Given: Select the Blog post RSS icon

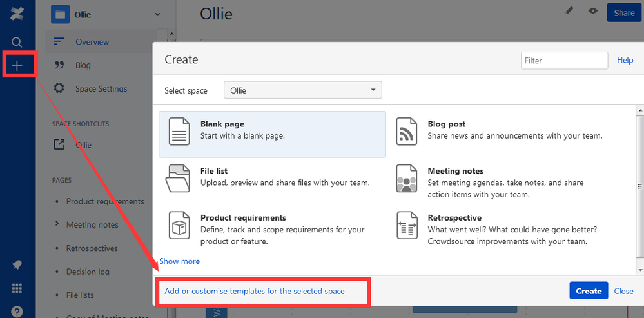Looking at the screenshot, I should click(406, 132).
